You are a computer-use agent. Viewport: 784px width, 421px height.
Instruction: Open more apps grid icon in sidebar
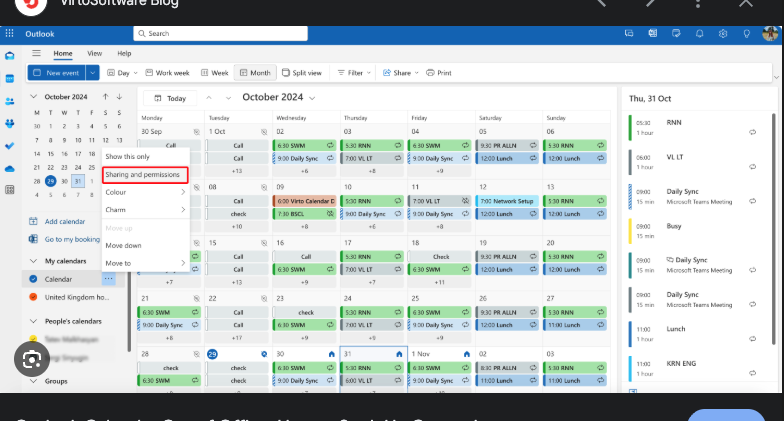10,190
